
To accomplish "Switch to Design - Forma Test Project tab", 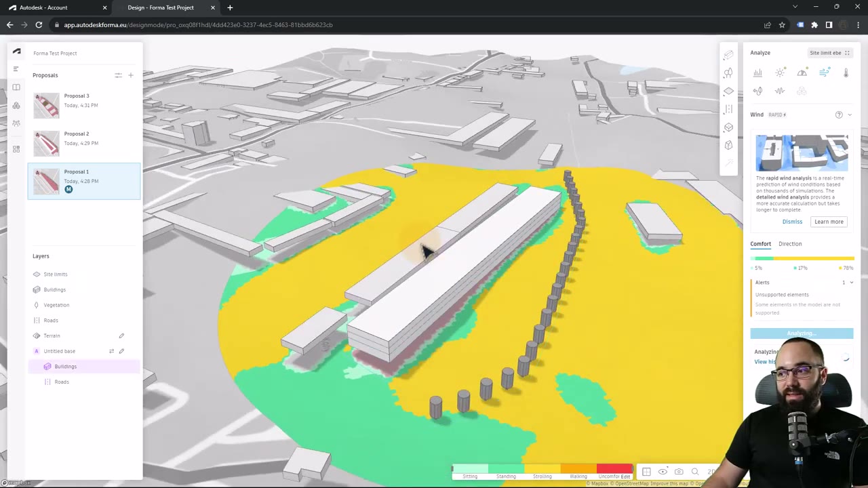I will pos(167,7).
